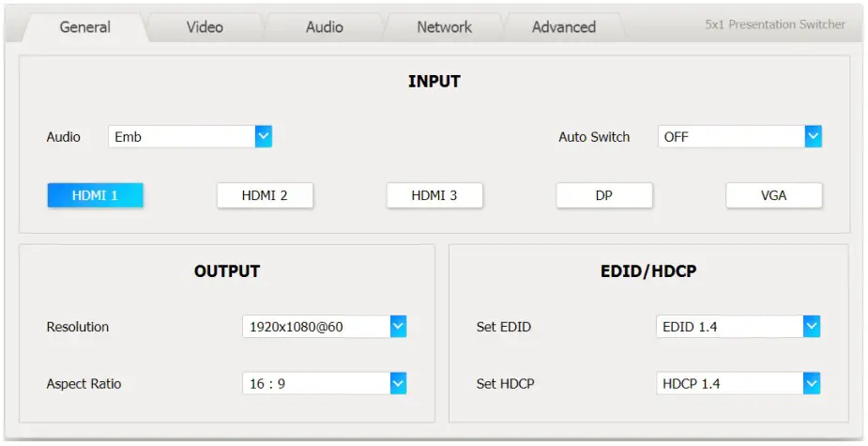Click the 1920x1080@60 resolution field
This screenshot has height=446, width=868.
click(315, 327)
